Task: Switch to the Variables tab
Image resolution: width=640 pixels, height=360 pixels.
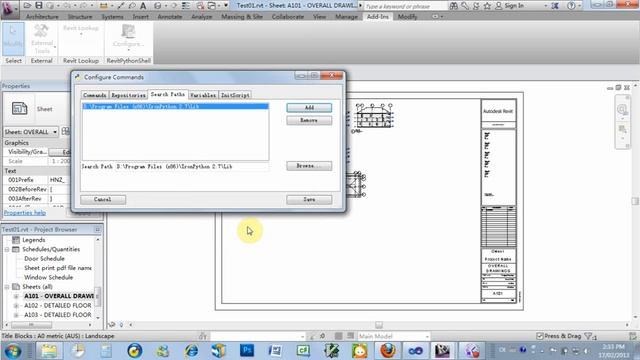Action: point(203,95)
